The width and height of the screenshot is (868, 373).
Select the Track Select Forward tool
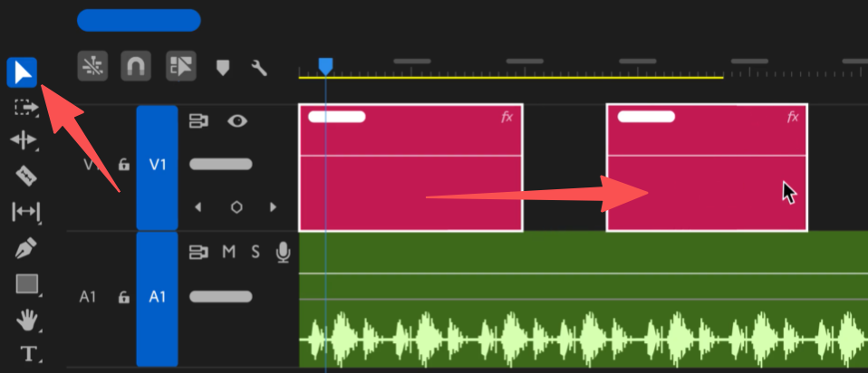(x=26, y=107)
